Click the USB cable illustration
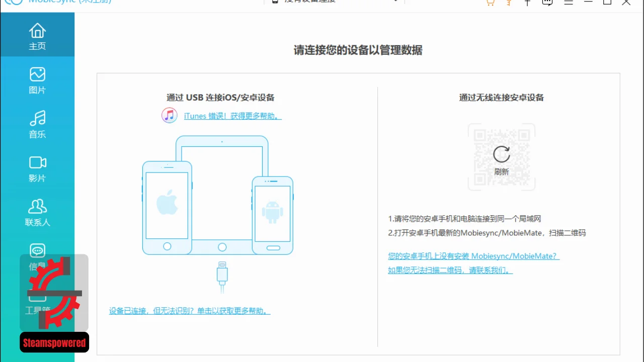644x362 pixels. (222, 277)
